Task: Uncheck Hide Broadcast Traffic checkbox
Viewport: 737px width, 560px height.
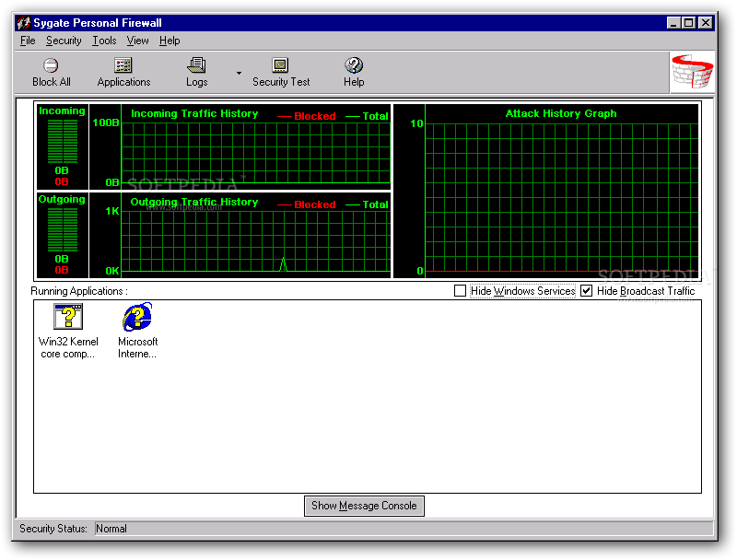Action: point(586,291)
